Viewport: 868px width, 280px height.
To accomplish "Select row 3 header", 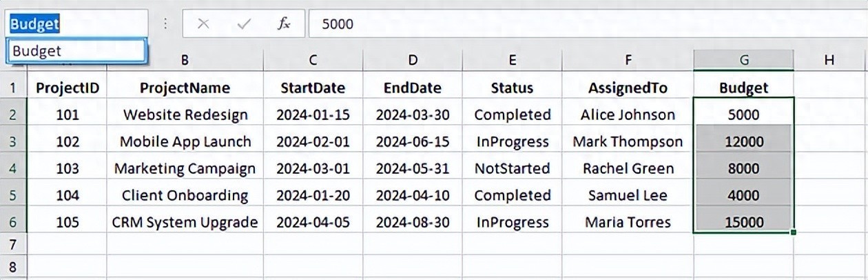I will point(13,141).
